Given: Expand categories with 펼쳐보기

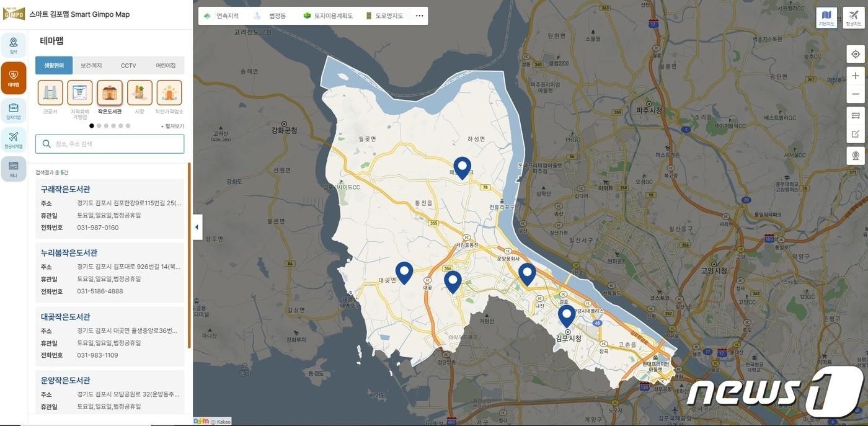Looking at the screenshot, I should 172,126.
